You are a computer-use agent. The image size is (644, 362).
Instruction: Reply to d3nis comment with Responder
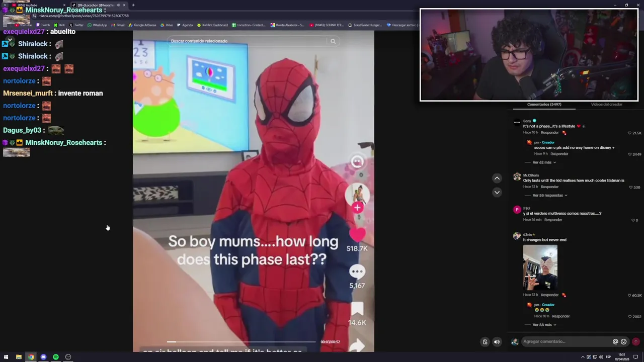click(549, 295)
